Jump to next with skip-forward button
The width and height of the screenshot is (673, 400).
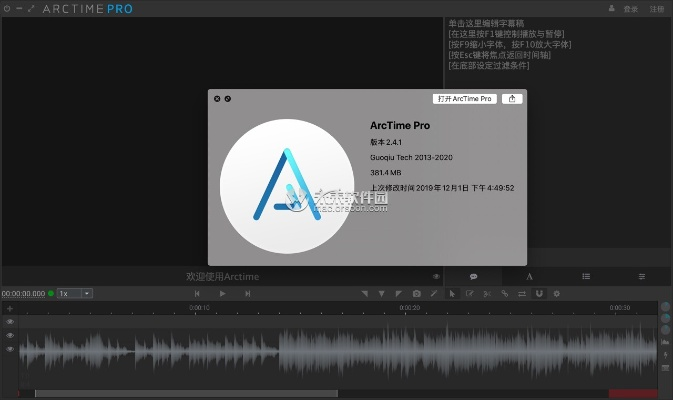pos(248,294)
